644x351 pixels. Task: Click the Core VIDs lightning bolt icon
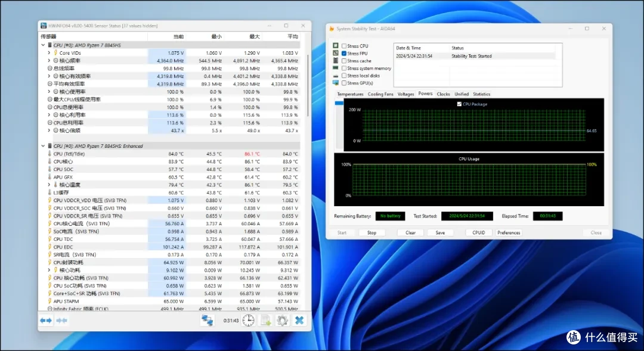[56, 52]
